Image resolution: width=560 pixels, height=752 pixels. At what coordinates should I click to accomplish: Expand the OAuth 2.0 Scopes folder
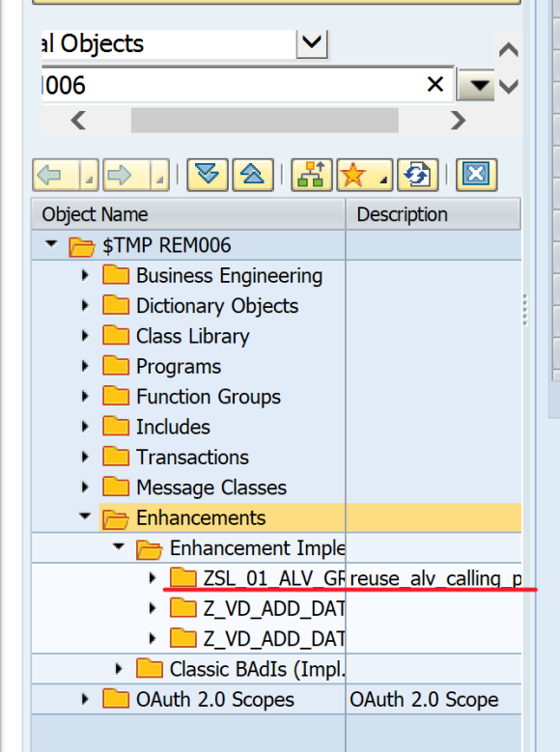[85, 699]
